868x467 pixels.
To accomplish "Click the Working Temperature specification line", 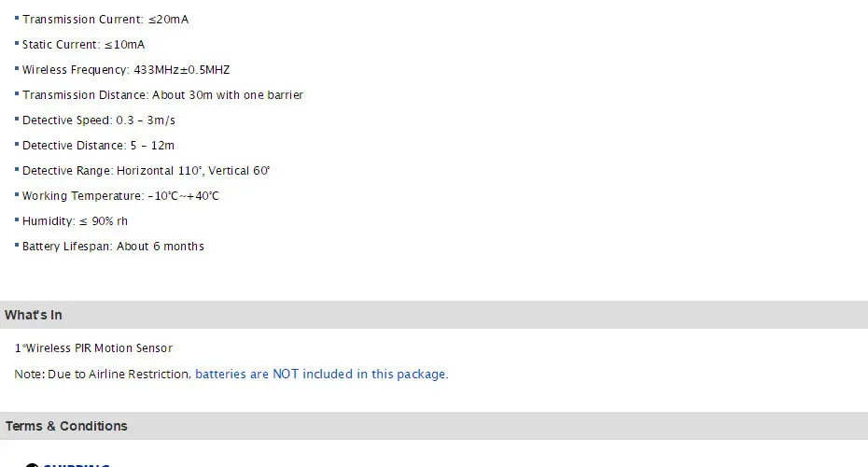I will 120,196.
